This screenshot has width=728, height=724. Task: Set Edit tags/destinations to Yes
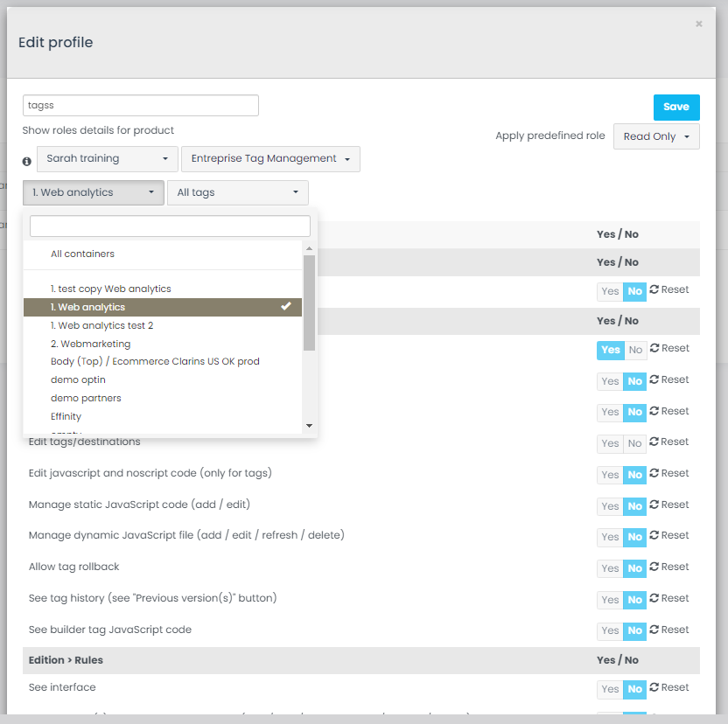click(x=610, y=443)
